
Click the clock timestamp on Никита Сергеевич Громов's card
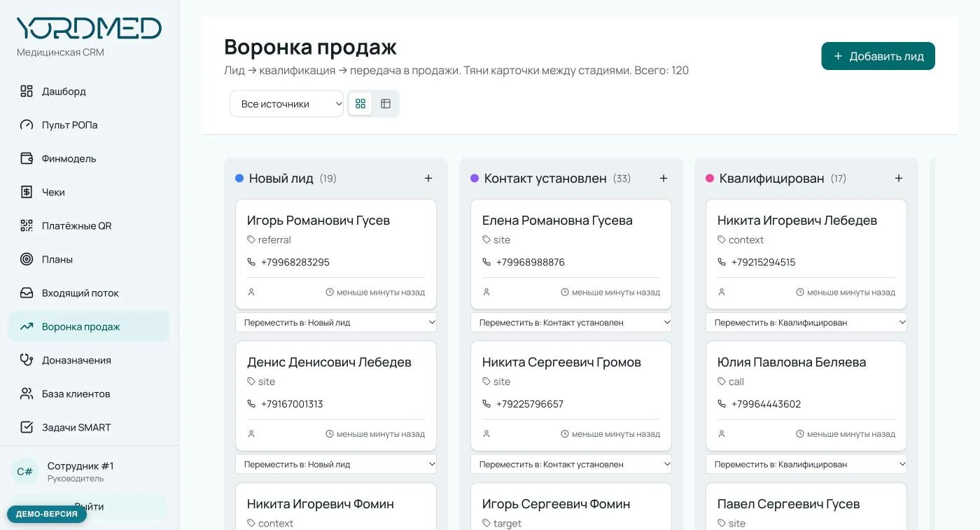click(610, 434)
